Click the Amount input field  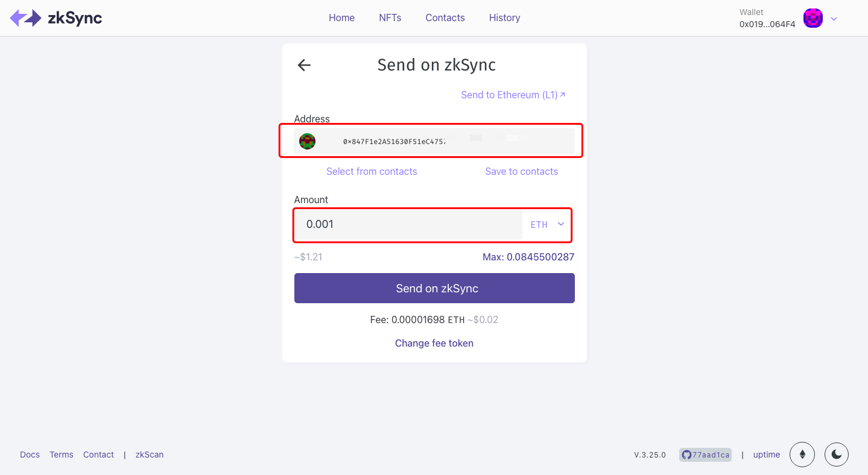click(408, 224)
